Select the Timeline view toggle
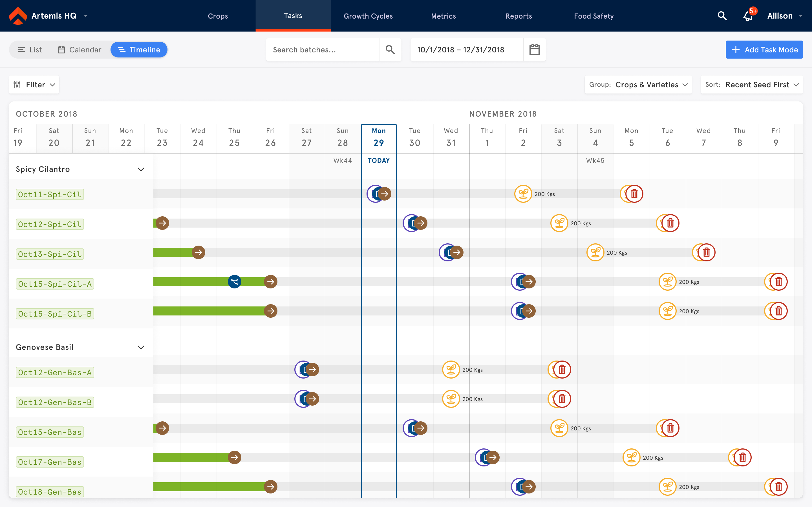The image size is (812, 507). tap(139, 50)
